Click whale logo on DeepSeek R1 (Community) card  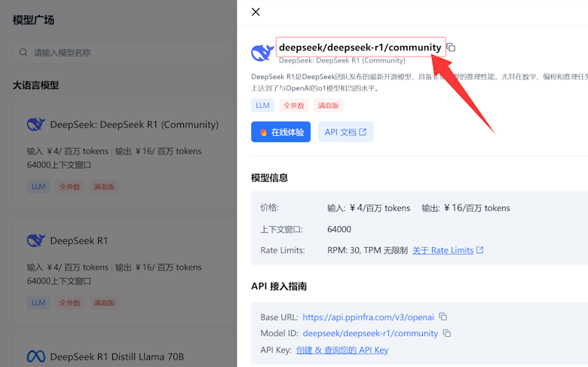pyautogui.click(x=36, y=124)
